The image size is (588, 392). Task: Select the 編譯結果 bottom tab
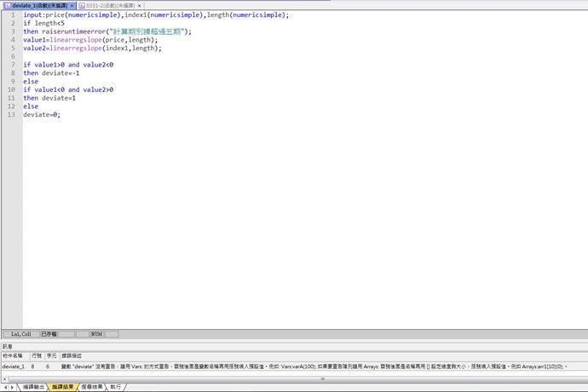pos(63,387)
